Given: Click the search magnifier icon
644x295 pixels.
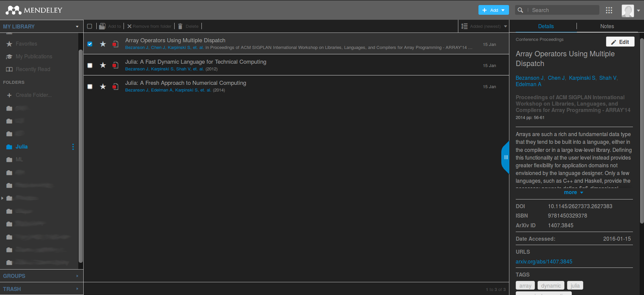Looking at the screenshot, I should click(x=520, y=10).
